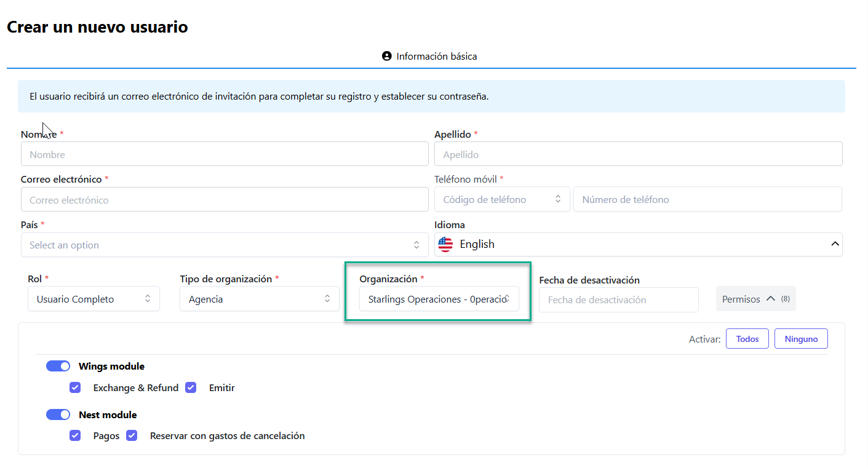Open the Rol dropdown showing Usuario Completo
The image size is (868, 468).
click(x=94, y=299)
